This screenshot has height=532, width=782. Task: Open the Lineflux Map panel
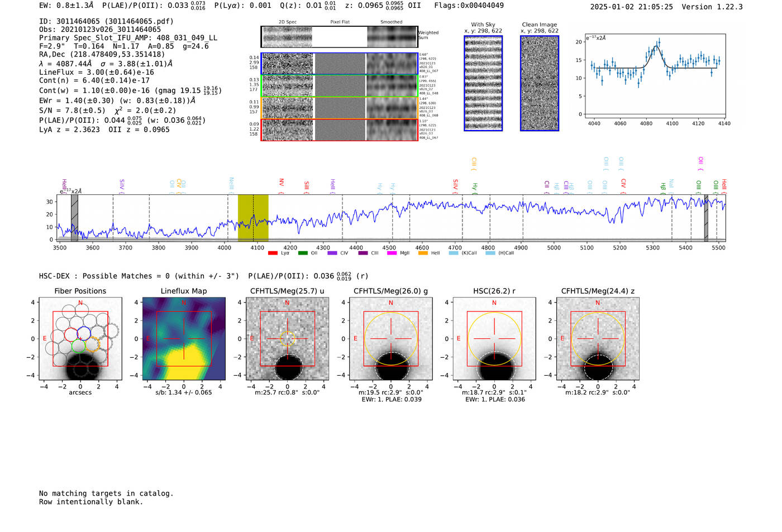point(184,339)
